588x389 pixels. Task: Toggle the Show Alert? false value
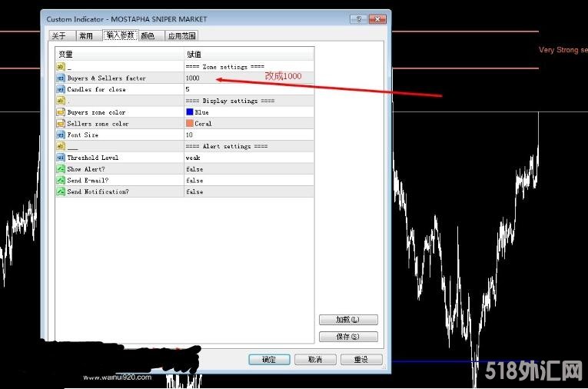[249, 169]
